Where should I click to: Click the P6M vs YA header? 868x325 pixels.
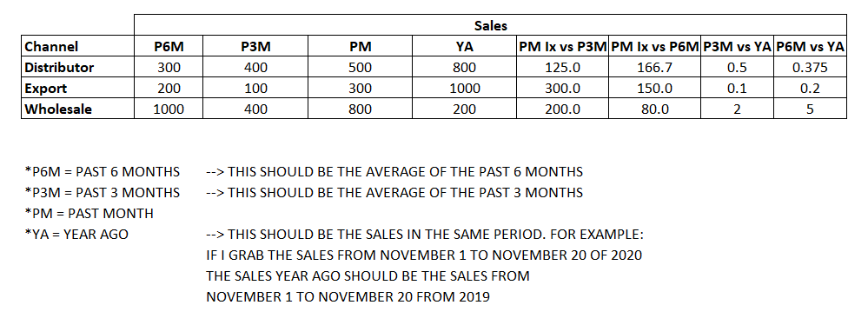(x=810, y=47)
